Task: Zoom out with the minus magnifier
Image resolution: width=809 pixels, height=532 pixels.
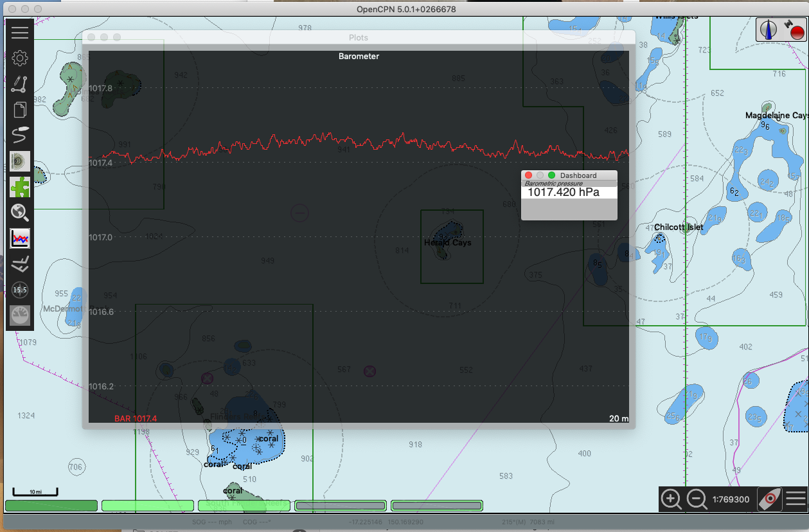Action: [697, 499]
